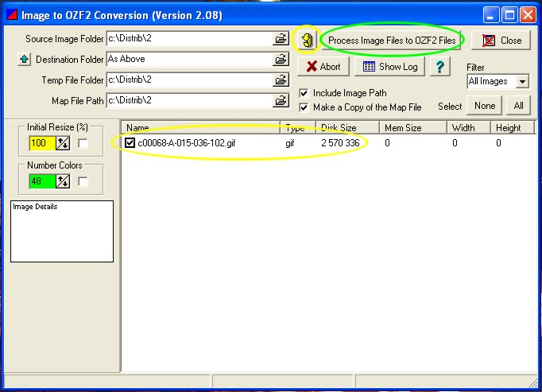Browse for the Source Image Folder
The image size is (542, 392).
click(x=281, y=38)
